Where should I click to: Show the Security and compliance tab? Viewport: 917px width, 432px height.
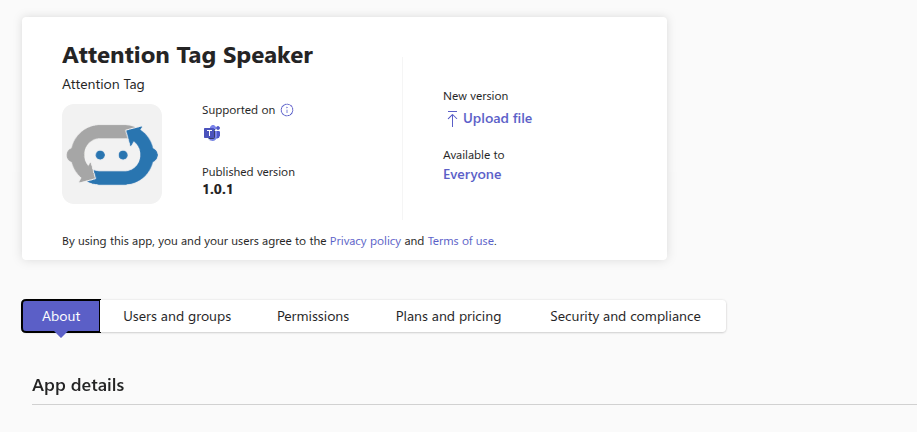point(625,316)
